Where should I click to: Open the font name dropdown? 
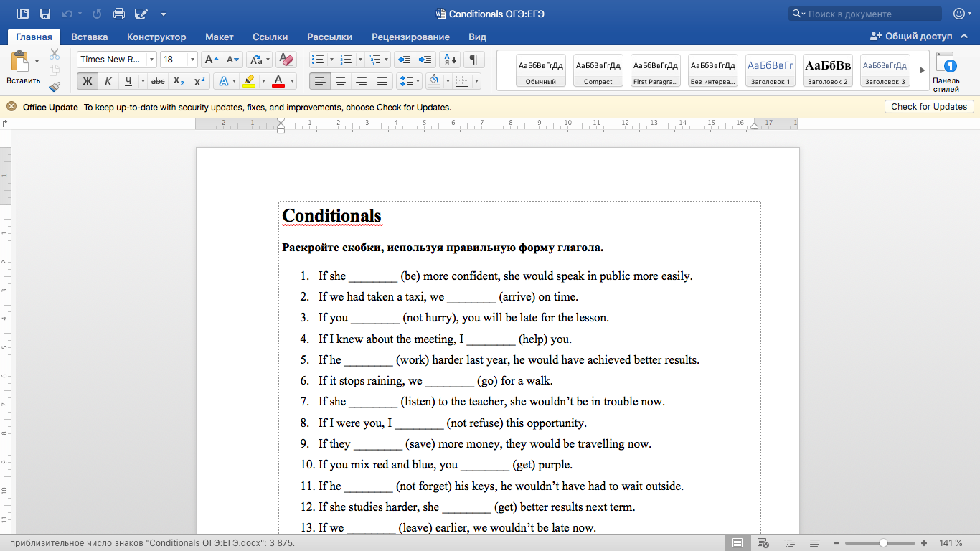click(x=151, y=60)
